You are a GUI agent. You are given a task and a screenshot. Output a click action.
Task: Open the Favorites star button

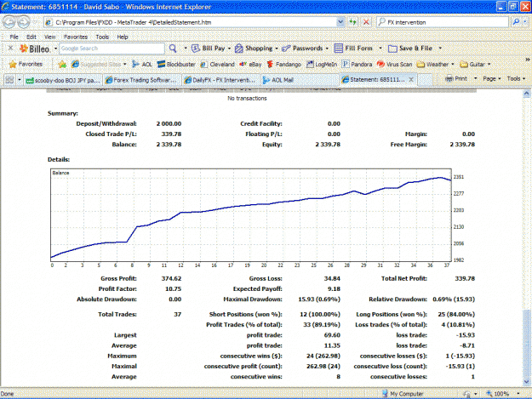26,64
